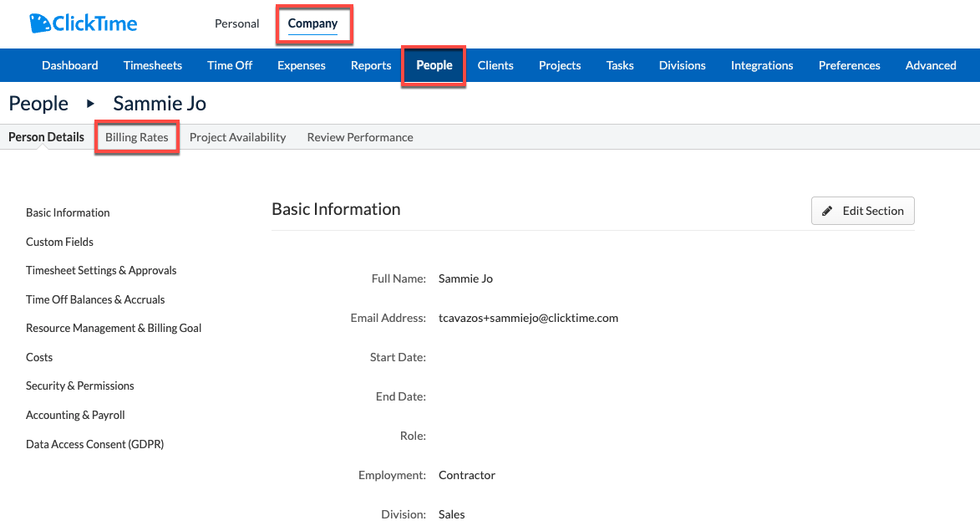Click the End Date label
This screenshot has width=980, height=531.
pyautogui.click(x=401, y=396)
